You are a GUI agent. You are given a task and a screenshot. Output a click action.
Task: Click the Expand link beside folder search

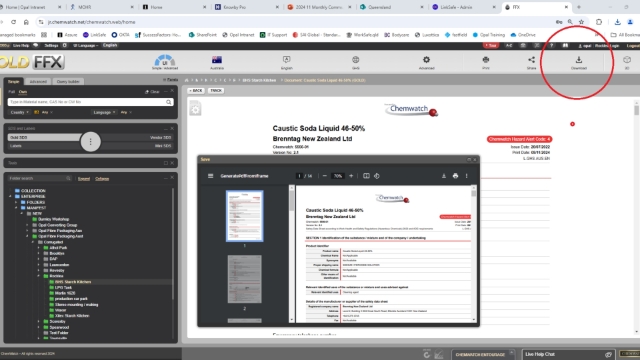coord(84,179)
